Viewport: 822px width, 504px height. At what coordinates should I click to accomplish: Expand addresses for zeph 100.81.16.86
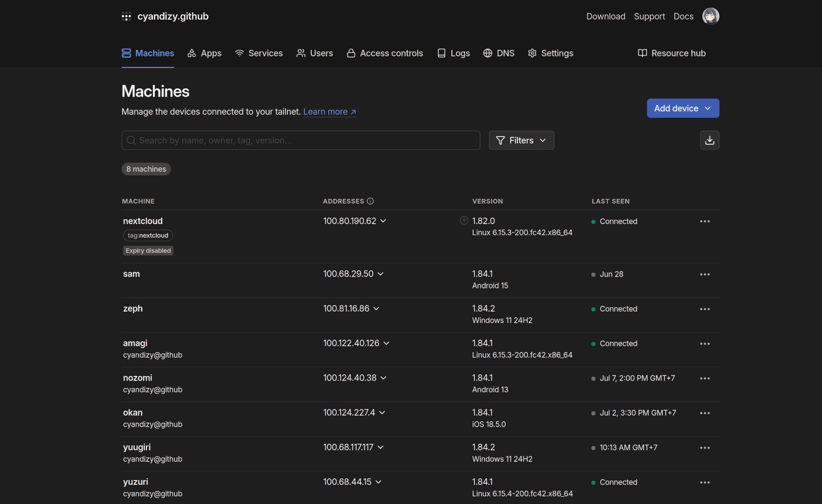(376, 309)
